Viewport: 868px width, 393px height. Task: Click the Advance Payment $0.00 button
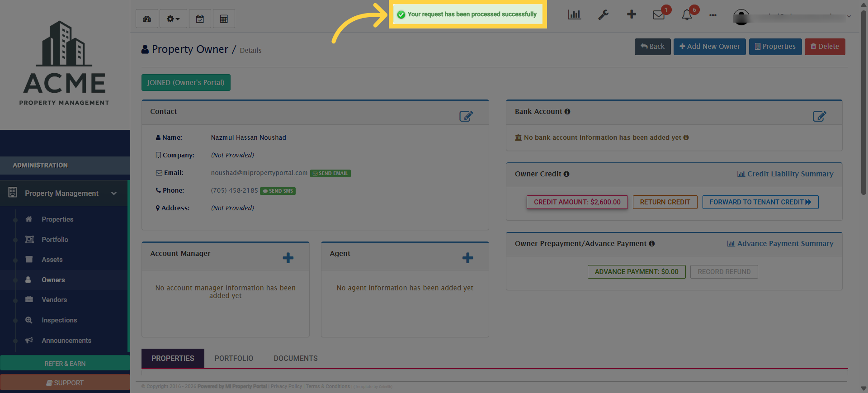(x=637, y=272)
